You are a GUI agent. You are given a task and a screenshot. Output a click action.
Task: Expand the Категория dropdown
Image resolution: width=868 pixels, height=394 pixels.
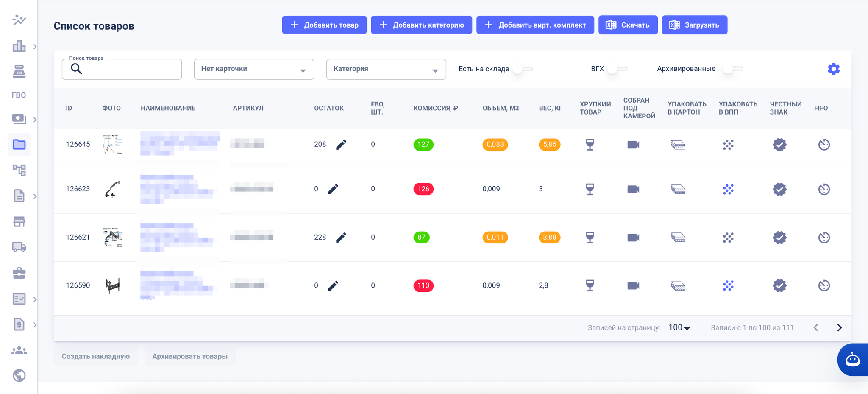pyautogui.click(x=386, y=69)
